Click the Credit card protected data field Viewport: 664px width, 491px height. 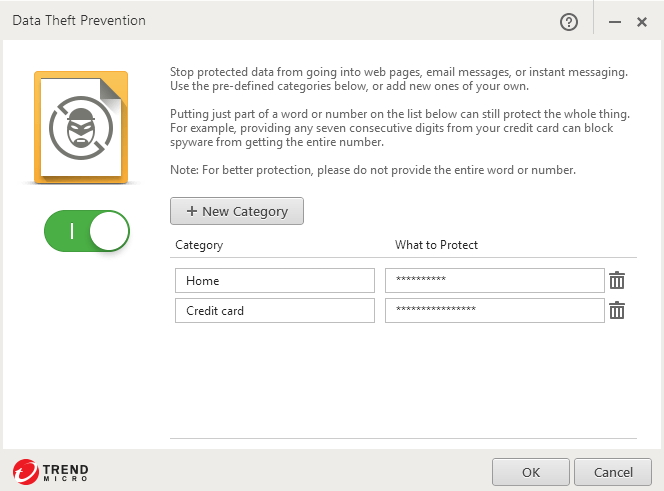pyautogui.click(x=494, y=311)
